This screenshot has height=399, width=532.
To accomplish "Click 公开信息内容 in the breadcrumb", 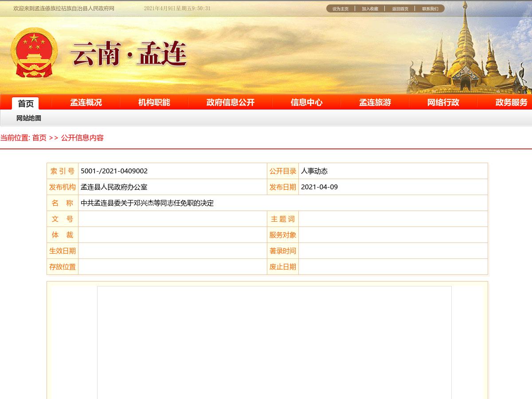I will pos(82,138).
